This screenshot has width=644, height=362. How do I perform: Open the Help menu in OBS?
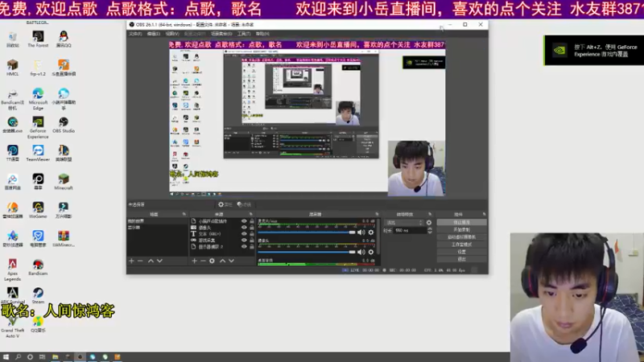pyautogui.click(x=262, y=34)
